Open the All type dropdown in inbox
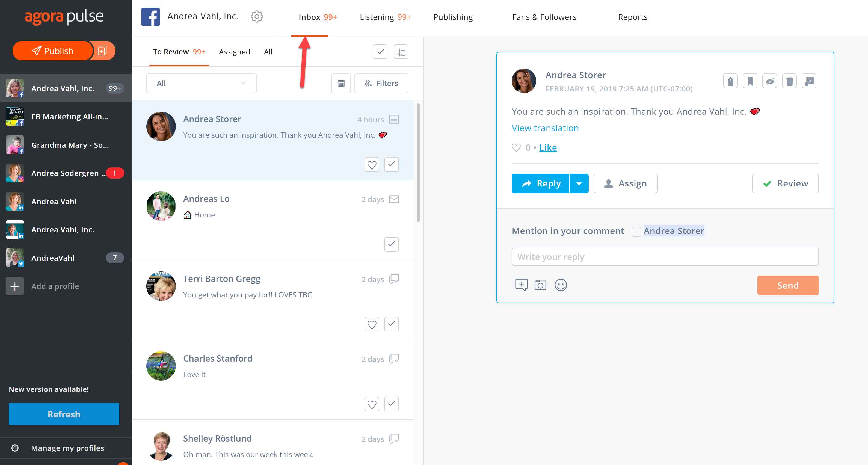This screenshot has height=465, width=868. (202, 83)
